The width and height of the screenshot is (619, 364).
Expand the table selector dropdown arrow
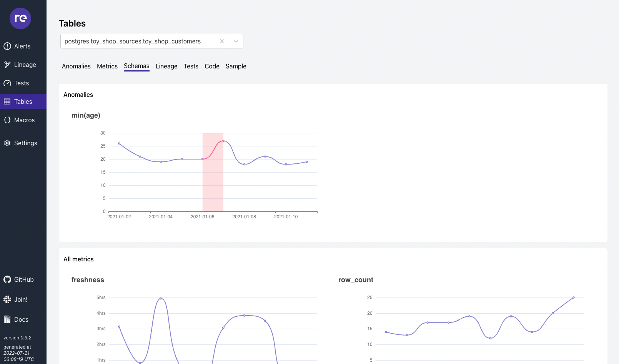click(236, 41)
